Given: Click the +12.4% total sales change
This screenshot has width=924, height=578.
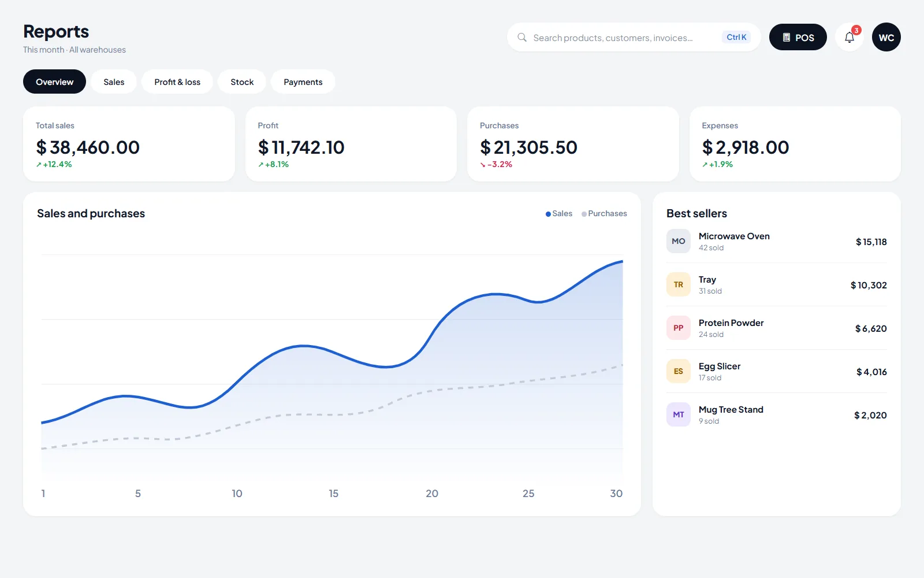Looking at the screenshot, I should click(54, 165).
